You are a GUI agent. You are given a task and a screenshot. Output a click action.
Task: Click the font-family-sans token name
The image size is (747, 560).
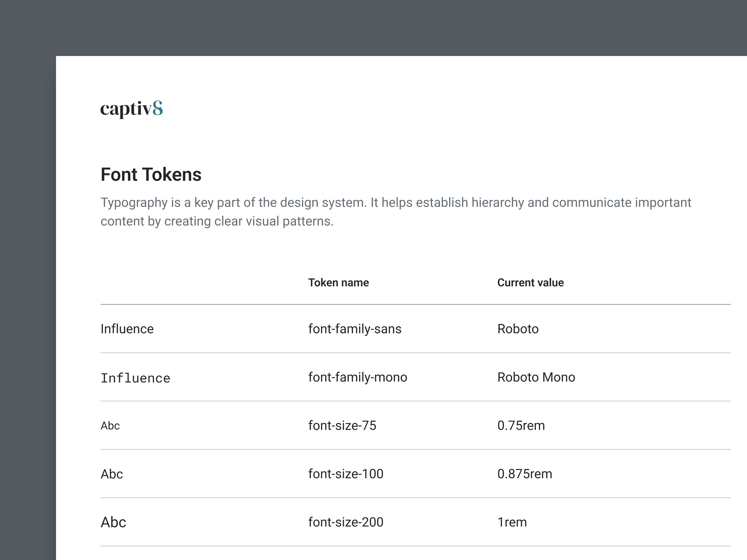pyautogui.click(x=355, y=329)
